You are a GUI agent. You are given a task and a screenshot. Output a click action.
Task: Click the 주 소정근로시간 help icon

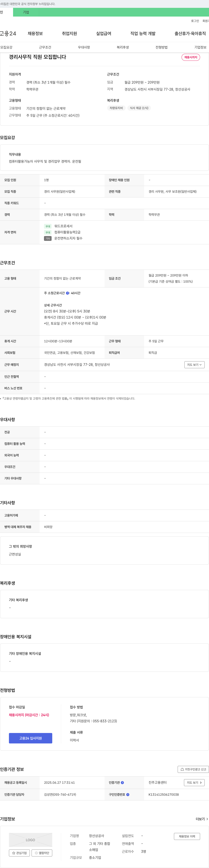point(67,293)
